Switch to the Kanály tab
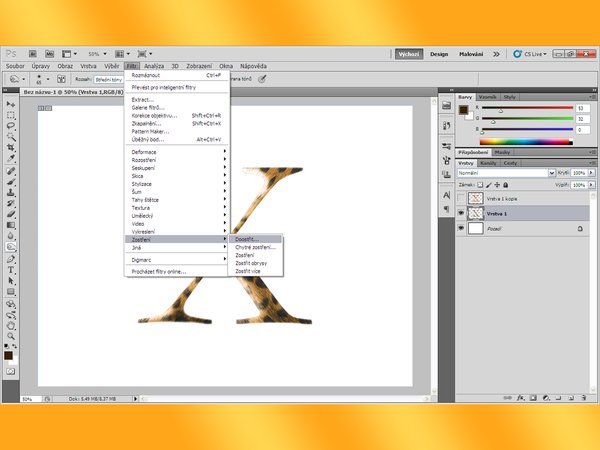Viewport: 600px width, 450px height. pyautogui.click(x=489, y=162)
